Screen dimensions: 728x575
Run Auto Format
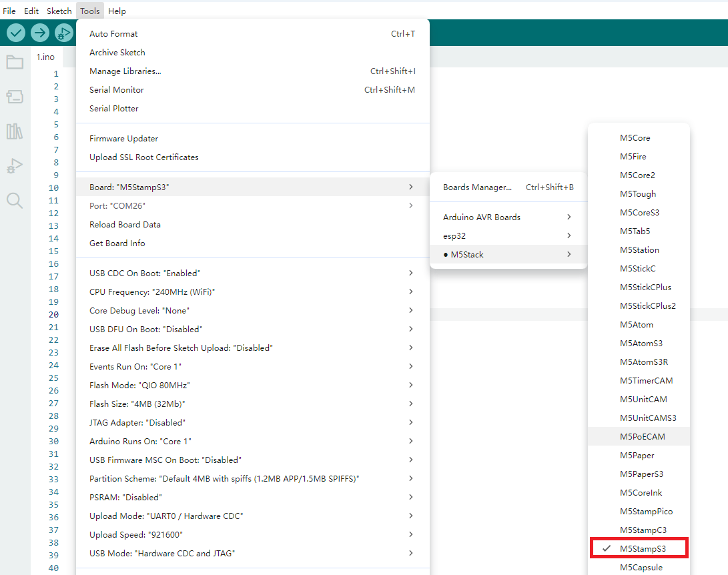[253, 34]
